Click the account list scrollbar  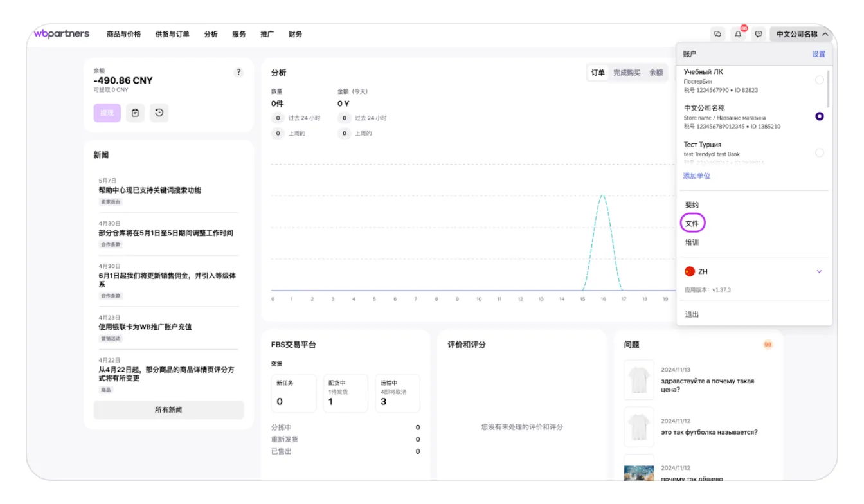coord(829,89)
